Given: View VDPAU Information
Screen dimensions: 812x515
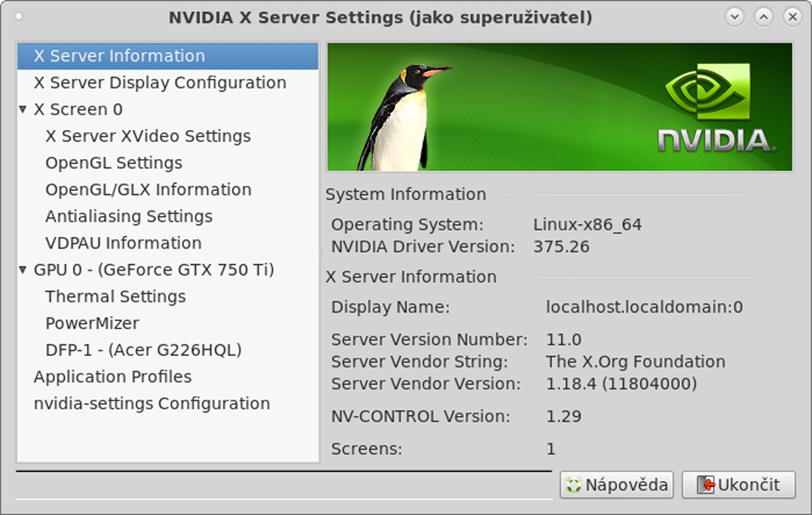Looking at the screenshot, I should pos(168,243).
